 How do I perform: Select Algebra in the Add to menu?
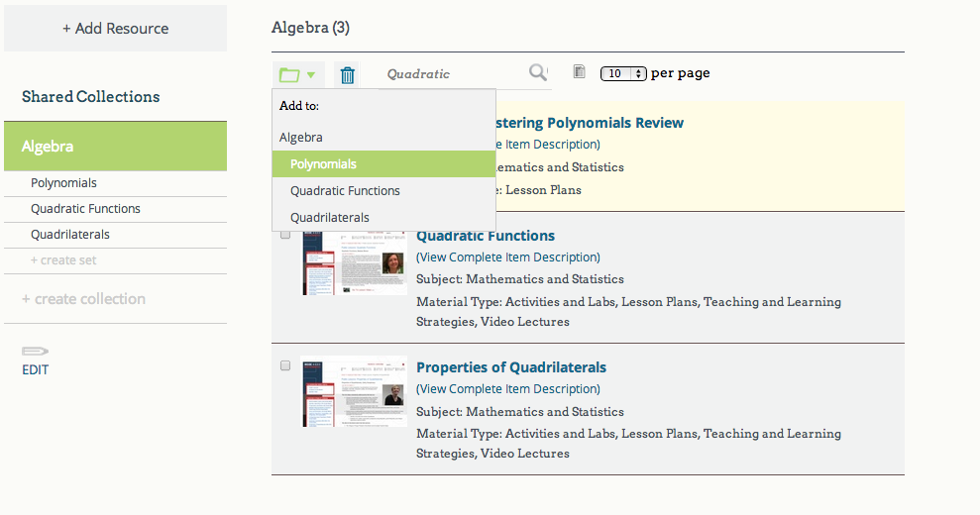[301, 138]
